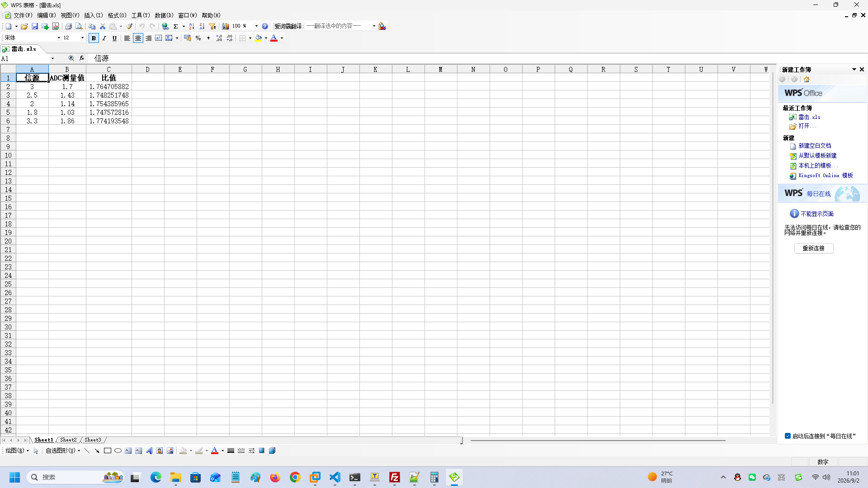Viewport: 868px width, 488px height.
Task: Open the Name Box dropdown arrow
Action: (x=52, y=58)
